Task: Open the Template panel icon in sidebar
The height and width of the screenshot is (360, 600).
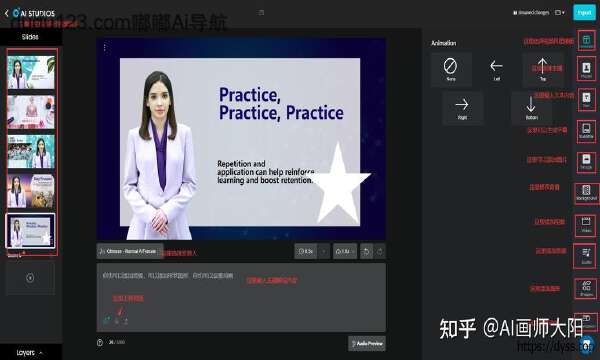Action: tap(586, 40)
